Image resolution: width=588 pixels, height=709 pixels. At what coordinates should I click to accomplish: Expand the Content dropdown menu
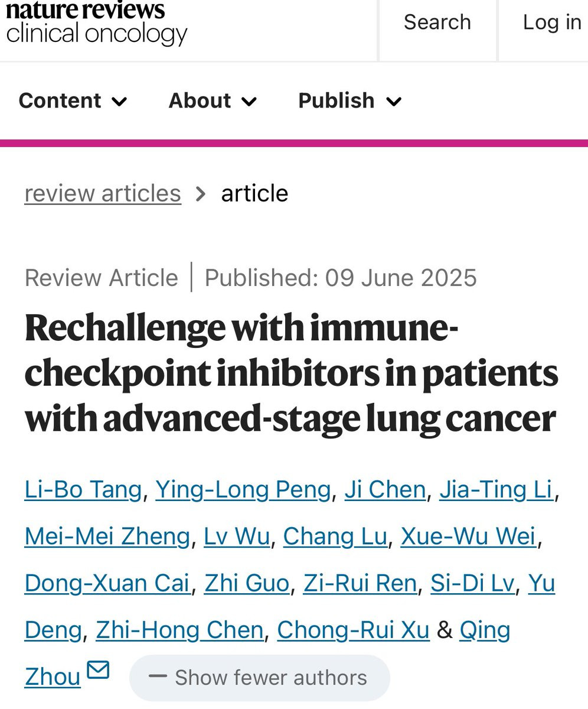73,100
